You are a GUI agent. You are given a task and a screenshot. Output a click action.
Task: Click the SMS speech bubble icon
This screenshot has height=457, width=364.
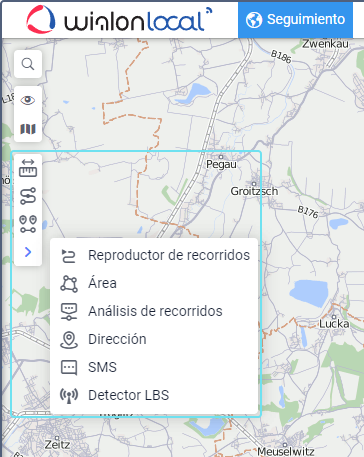tap(69, 368)
